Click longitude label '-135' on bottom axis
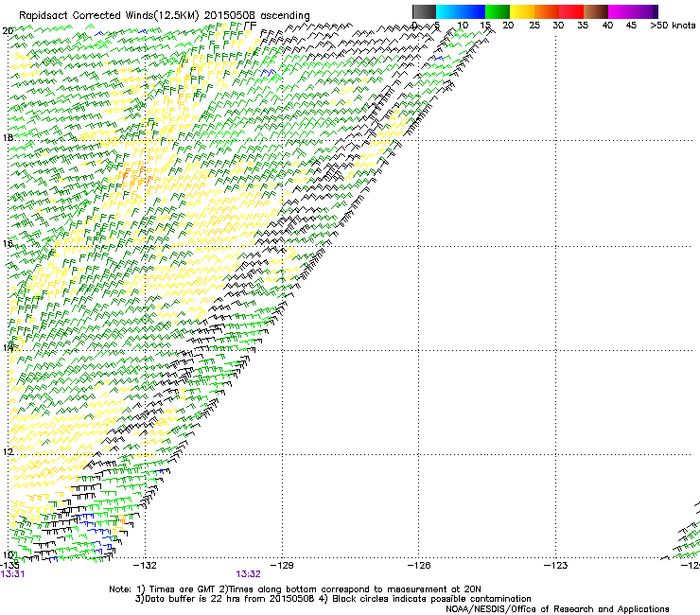 pos(9,566)
